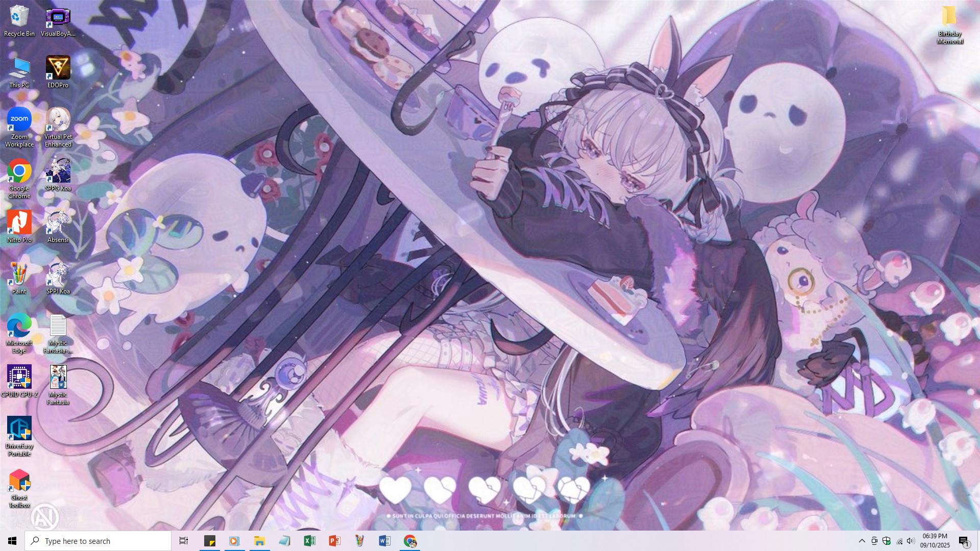
Task: Open Excel from the taskbar
Action: (x=309, y=541)
